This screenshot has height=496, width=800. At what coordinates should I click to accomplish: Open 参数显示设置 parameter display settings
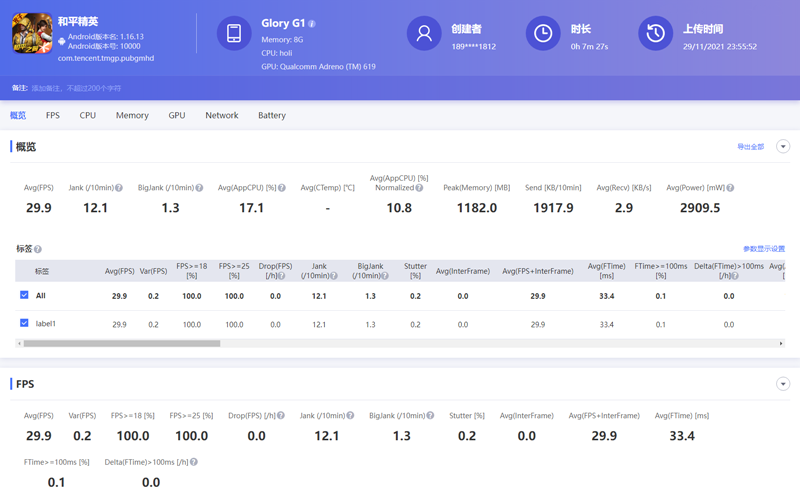pos(763,249)
